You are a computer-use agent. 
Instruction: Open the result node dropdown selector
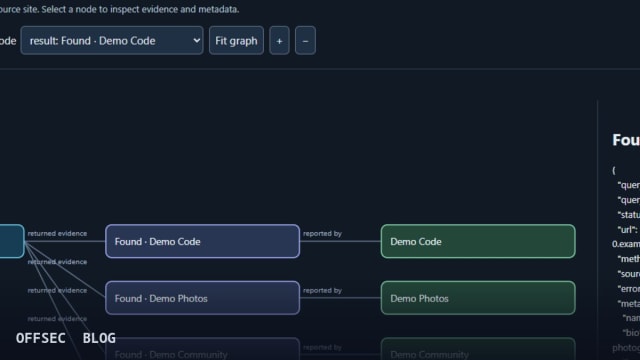(x=112, y=40)
